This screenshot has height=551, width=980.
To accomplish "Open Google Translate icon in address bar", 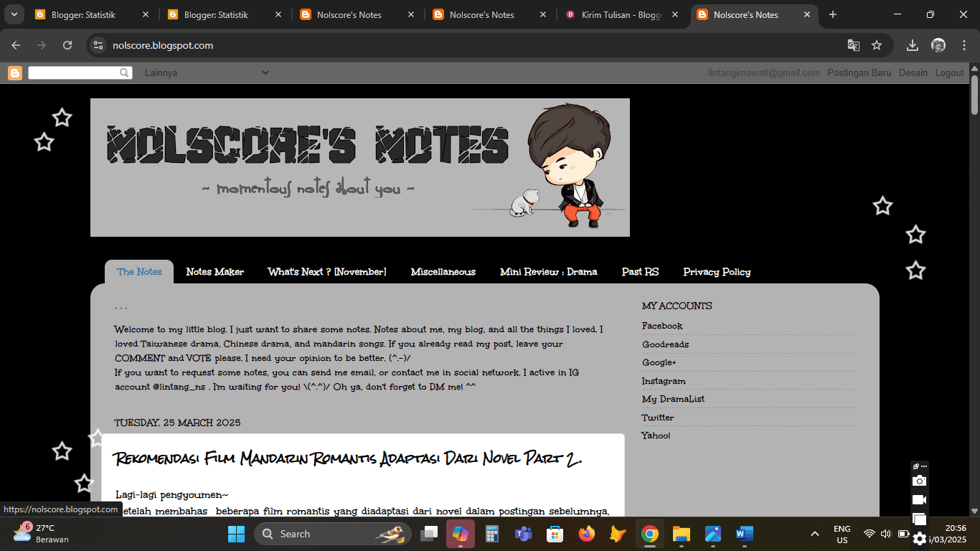I will [x=853, y=45].
